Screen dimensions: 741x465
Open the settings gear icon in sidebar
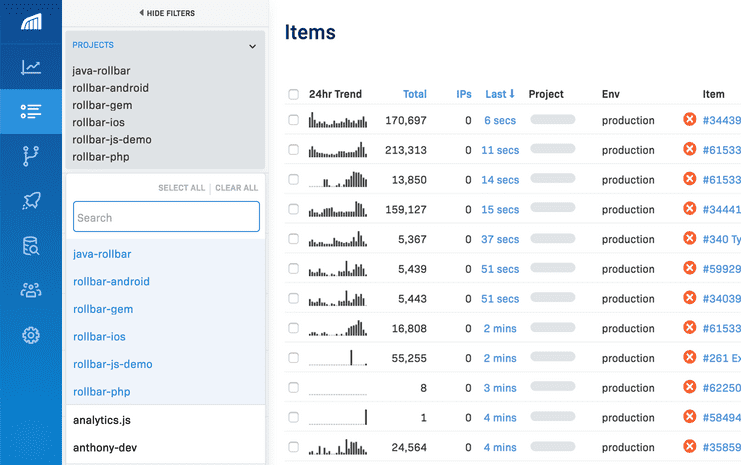[31, 335]
